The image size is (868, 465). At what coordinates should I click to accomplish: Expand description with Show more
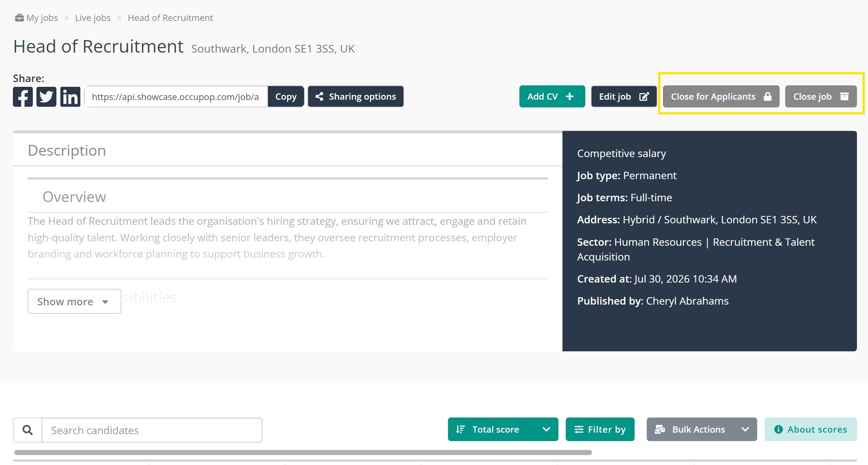coord(74,301)
